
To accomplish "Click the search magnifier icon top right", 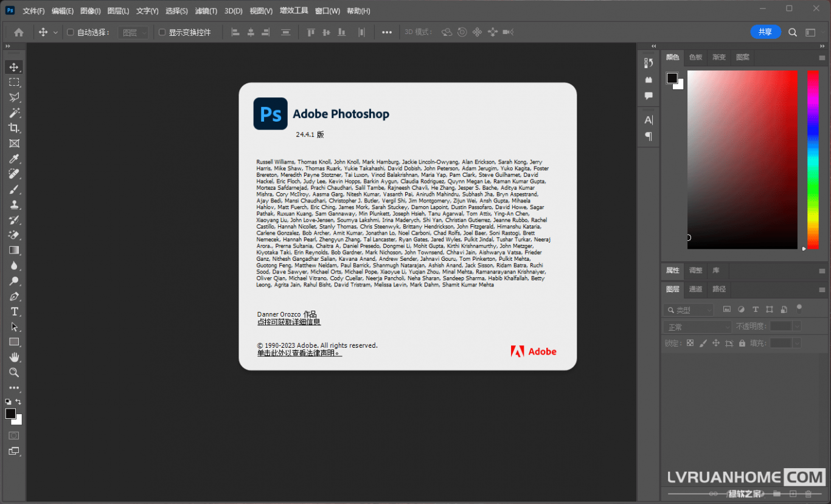I will click(x=793, y=32).
